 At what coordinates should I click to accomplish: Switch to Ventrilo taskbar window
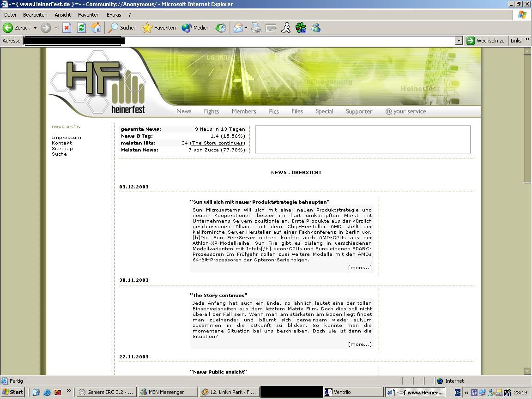[x=353, y=392]
